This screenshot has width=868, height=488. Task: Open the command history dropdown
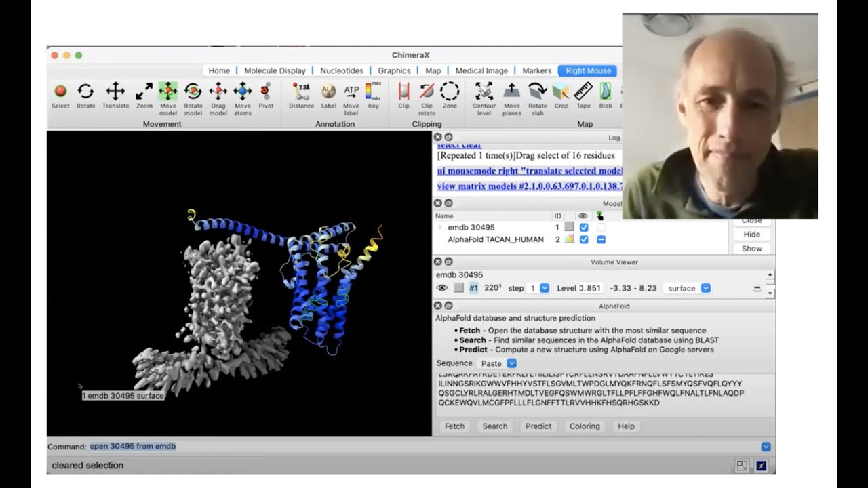click(766, 447)
